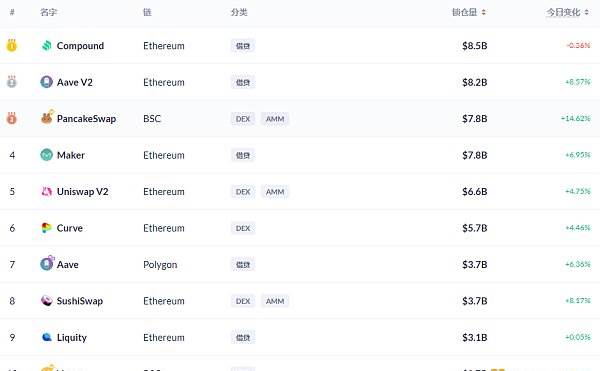Click the SushiSwap logo icon

pyautogui.click(x=47, y=301)
